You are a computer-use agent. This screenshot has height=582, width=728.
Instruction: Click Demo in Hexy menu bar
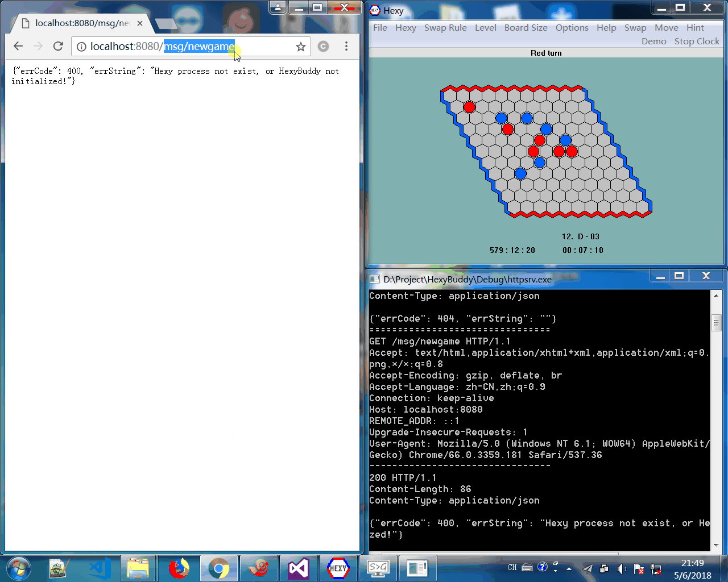pos(654,41)
